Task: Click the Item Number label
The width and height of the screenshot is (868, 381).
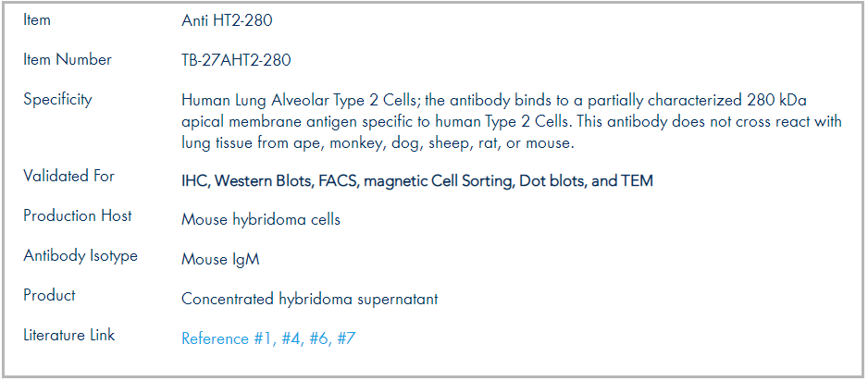Action: [x=68, y=60]
